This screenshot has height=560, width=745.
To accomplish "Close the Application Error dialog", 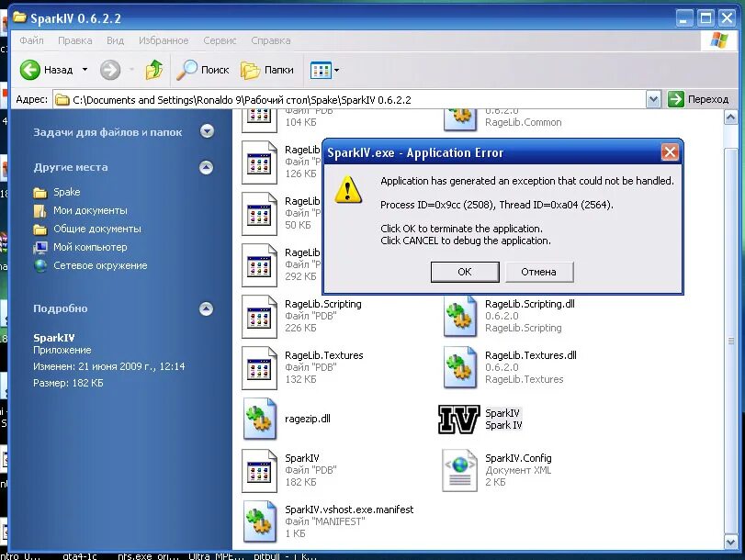I will tap(670, 152).
